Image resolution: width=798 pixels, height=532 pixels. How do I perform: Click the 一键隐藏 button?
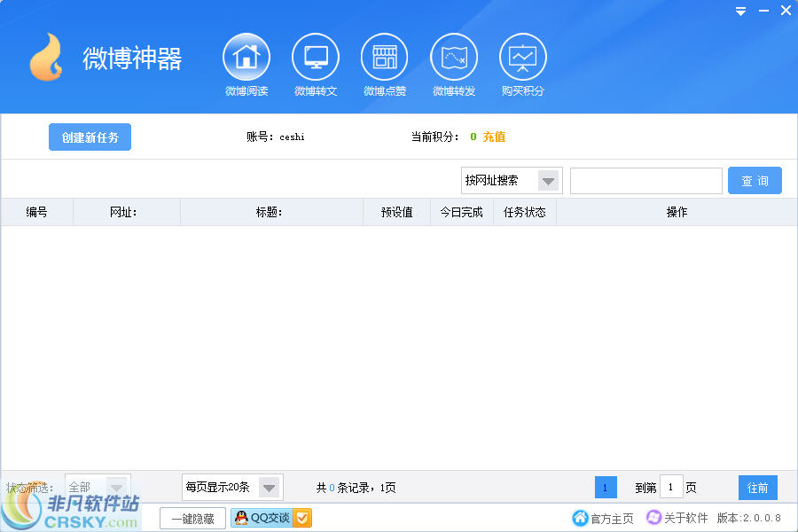coord(192,518)
